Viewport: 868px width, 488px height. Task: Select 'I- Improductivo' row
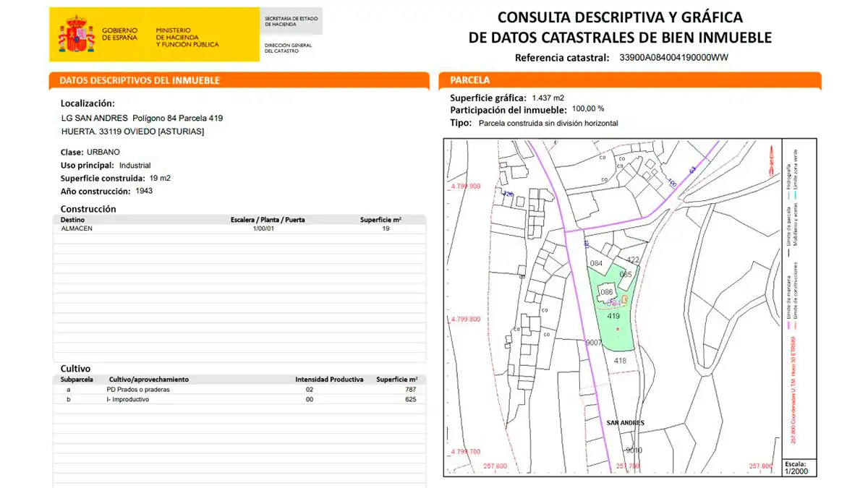pyautogui.click(x=239, y=399)
